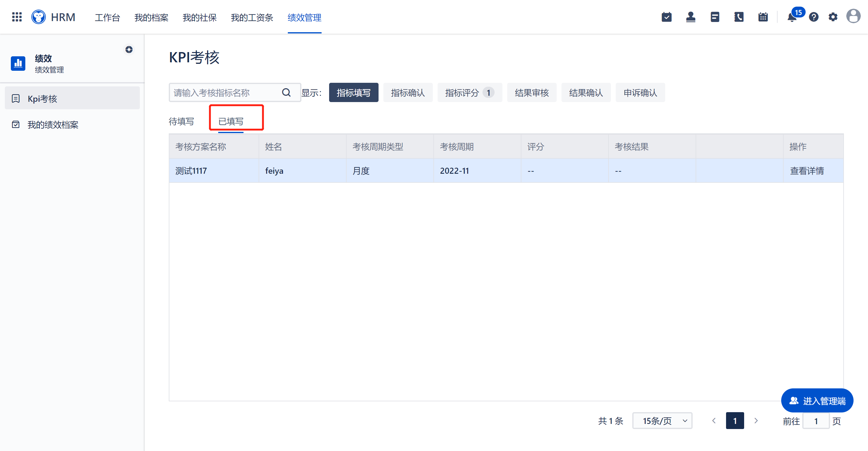Viewport: 868px width, 451px height.
Task: Open the 15条/页 page size dropdown
Action: (662, 421)
